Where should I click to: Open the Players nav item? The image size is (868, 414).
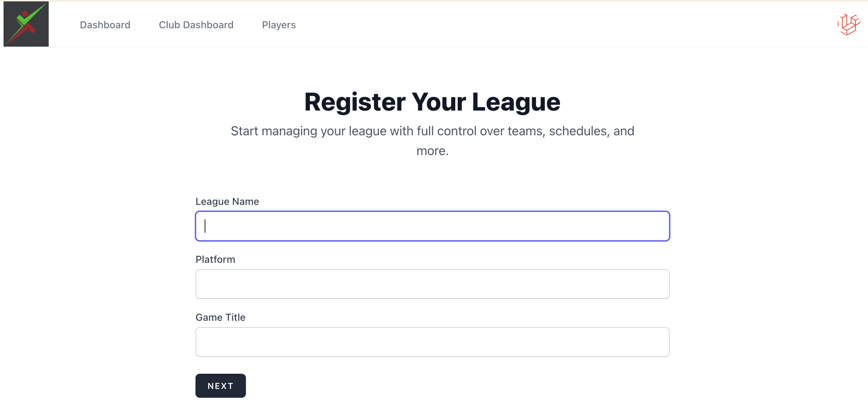[x=279, y=25]
